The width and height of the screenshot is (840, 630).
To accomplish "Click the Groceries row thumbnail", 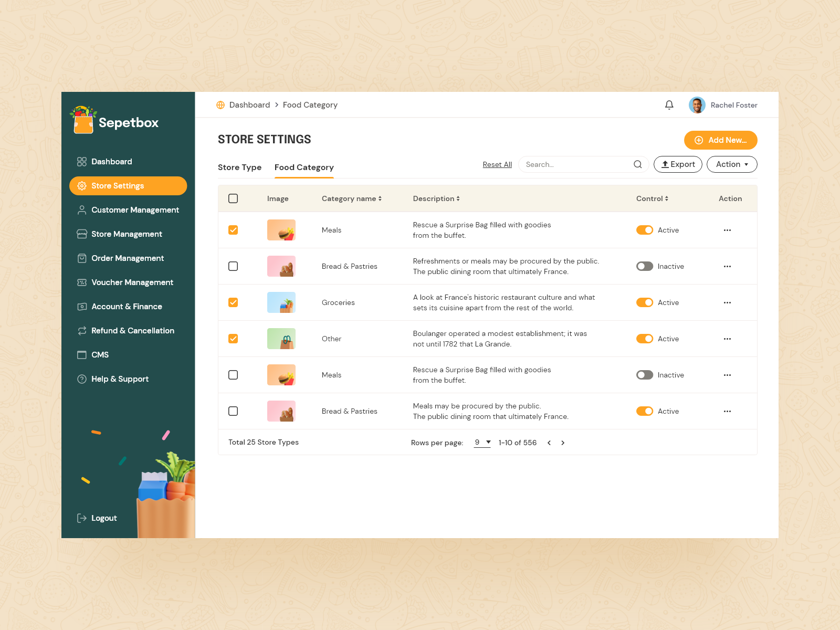I will click(x=281, y=302).
